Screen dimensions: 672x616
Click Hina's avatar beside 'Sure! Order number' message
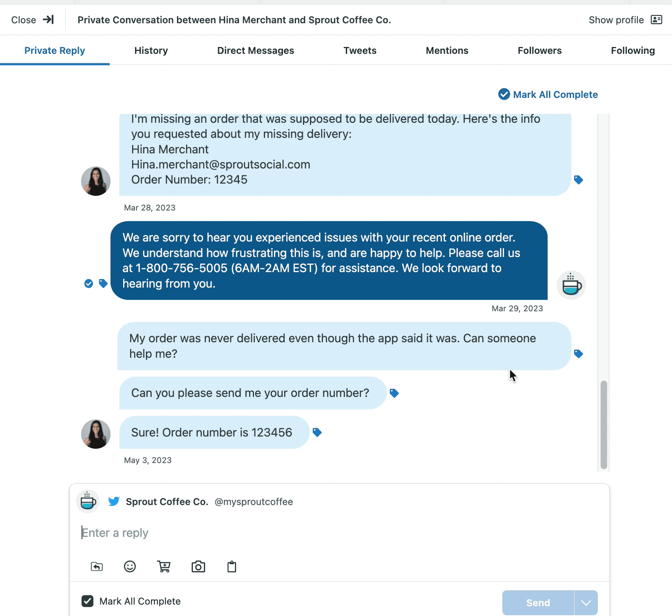coord(96,434)
